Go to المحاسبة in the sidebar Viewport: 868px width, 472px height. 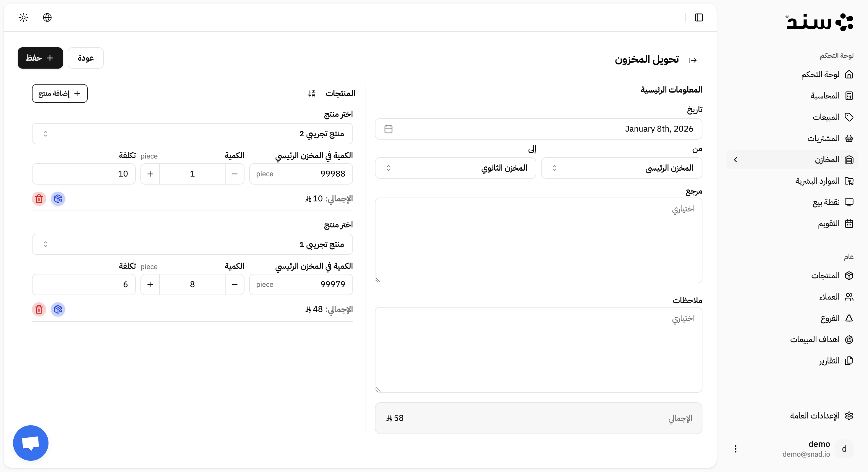(825, 96)
